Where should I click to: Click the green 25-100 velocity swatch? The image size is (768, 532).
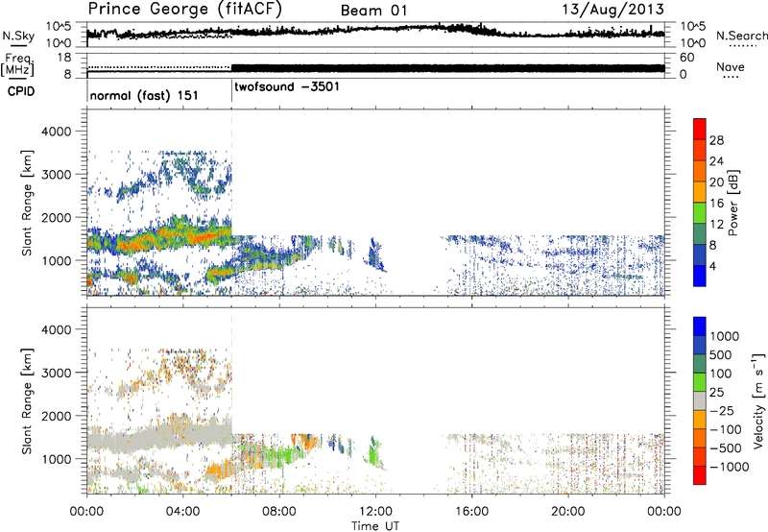pos(700,381)
